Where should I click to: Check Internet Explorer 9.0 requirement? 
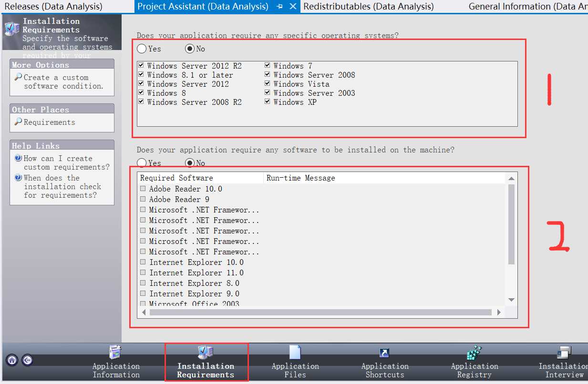click(x=143, y=293)
